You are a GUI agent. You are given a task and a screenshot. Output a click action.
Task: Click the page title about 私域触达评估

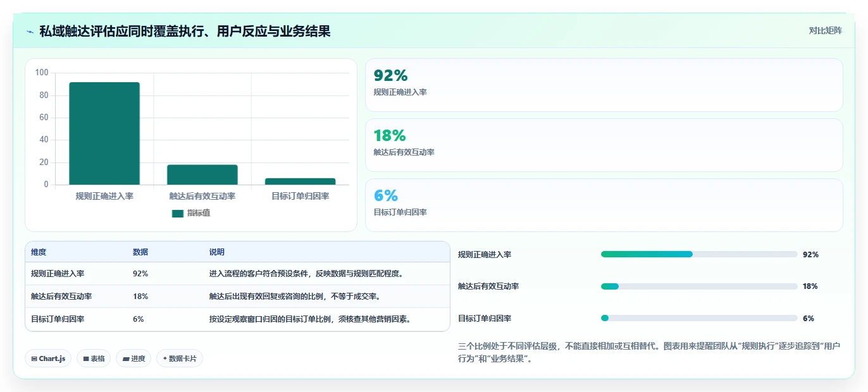coord(185,31)
